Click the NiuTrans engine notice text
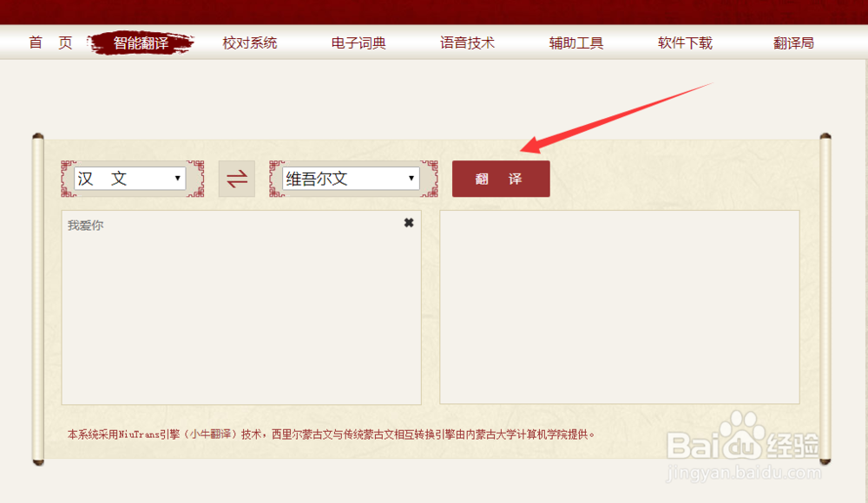868x503 pixels. 331,434
